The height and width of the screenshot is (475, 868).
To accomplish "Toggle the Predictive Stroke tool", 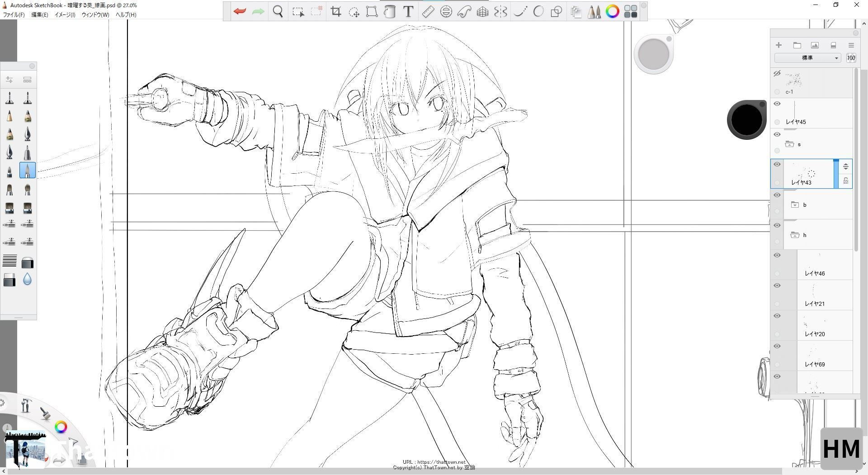I will [x=538, y=11].
